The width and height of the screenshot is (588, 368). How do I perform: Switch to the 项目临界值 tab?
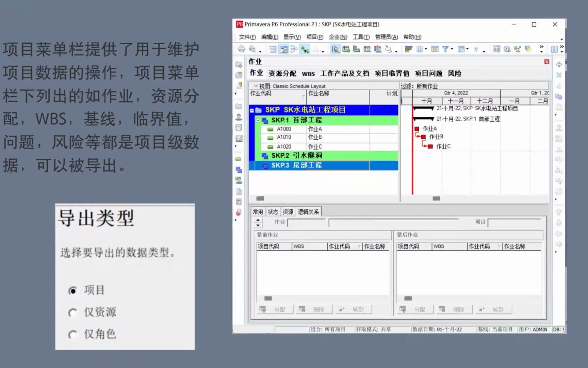point(392,74)
